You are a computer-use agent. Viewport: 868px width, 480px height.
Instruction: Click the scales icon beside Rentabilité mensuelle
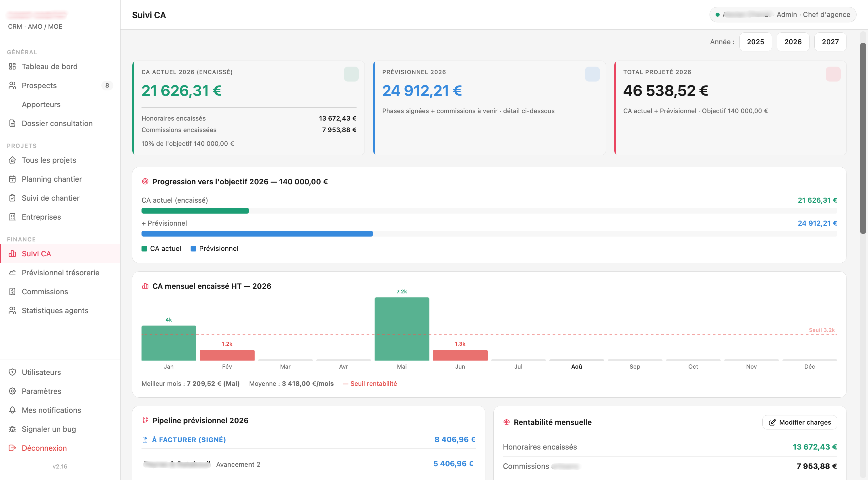pos(506,422)
